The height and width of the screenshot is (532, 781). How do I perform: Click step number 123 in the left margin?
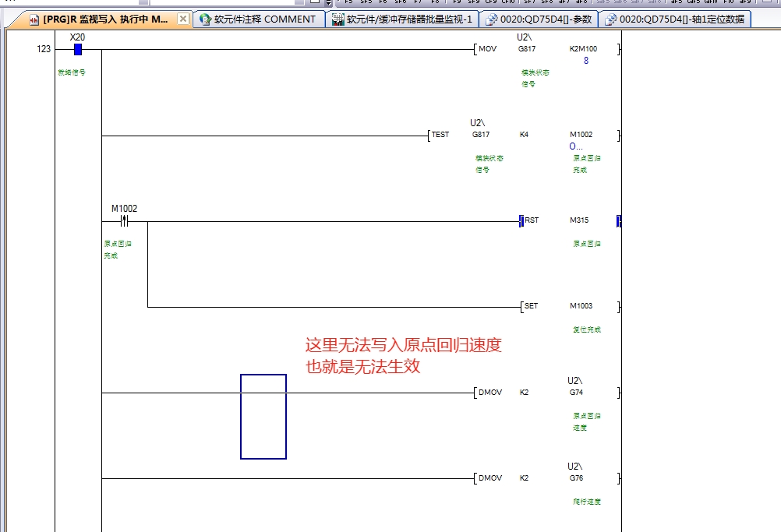click(44, 49)
